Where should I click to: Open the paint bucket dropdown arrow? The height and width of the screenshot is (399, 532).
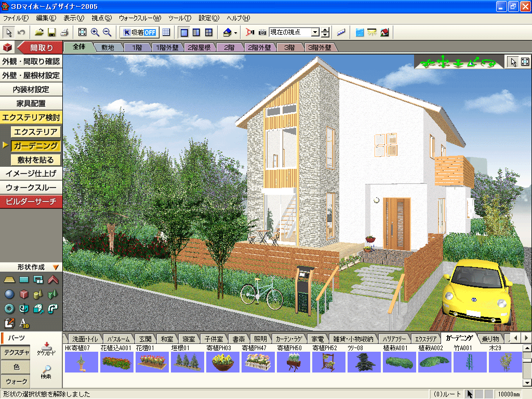[x=236, y=33]
